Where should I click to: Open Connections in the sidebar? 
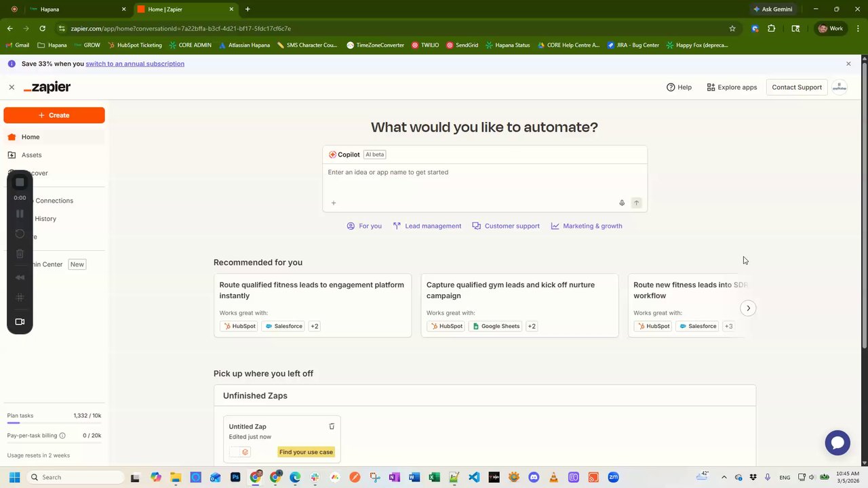(x=54, y=201)
